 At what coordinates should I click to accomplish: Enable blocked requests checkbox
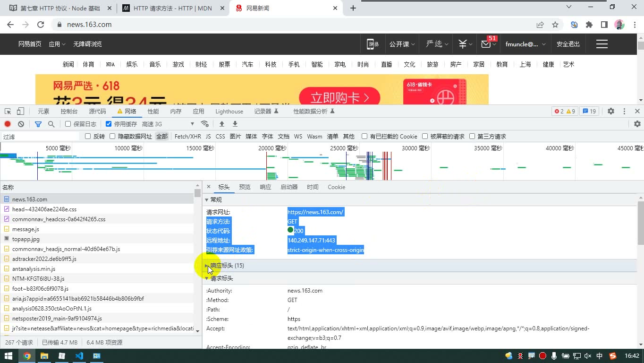pos(425,136)
